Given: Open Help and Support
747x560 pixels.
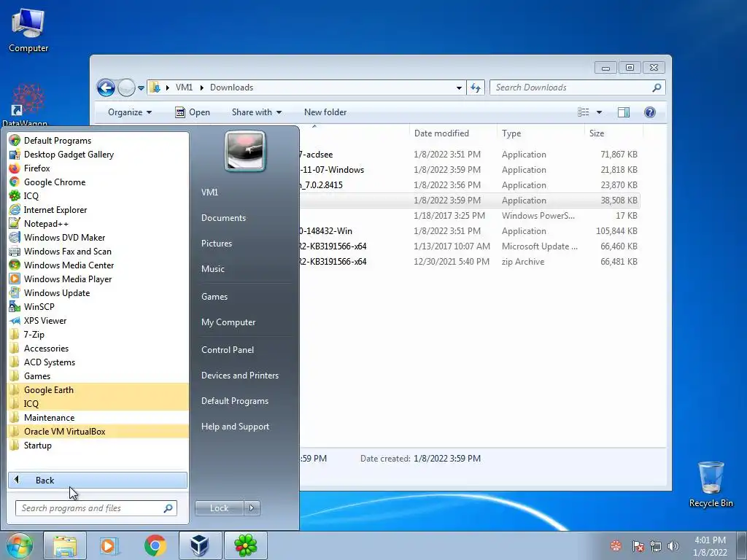Looking at the screenshot, I should (x=235, y=427).
